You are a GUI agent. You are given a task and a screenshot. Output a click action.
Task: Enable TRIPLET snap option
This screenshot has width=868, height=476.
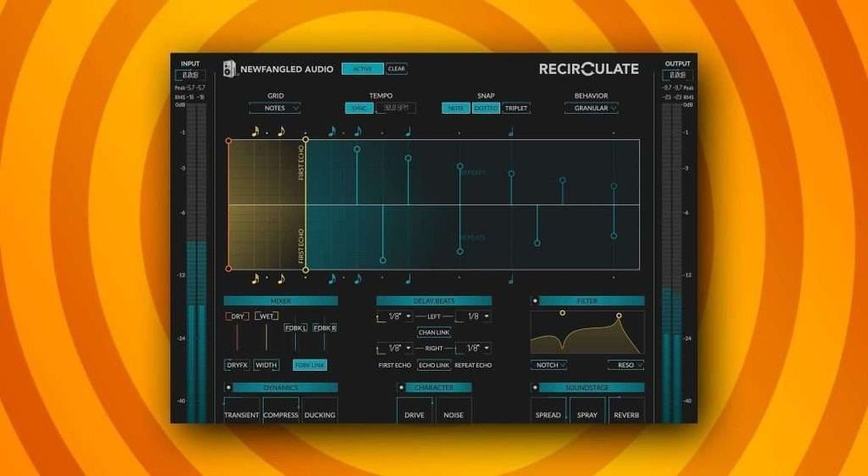(516, 108)
